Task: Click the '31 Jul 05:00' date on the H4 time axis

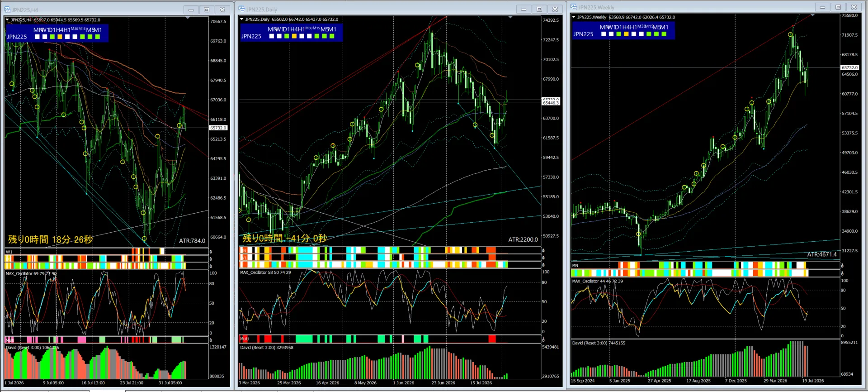Action: [170, 383]
